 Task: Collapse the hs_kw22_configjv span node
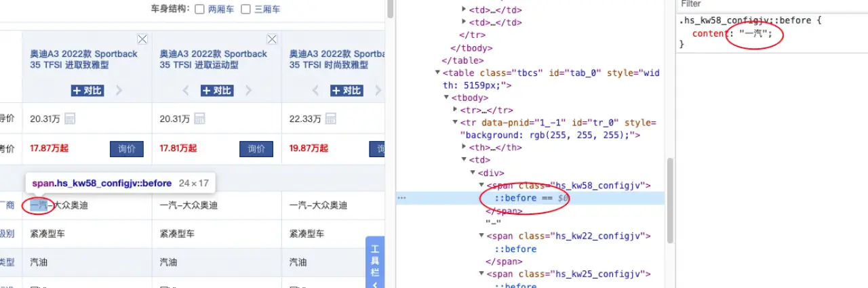tap(482, 236)
